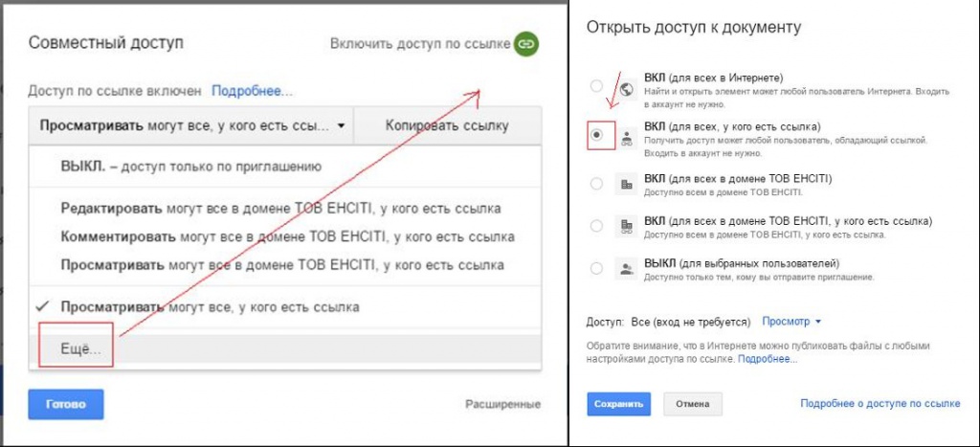Click the building-with-link icon for domain link access
The height and width of the screenshot is (447, 980).
point(626,226)
